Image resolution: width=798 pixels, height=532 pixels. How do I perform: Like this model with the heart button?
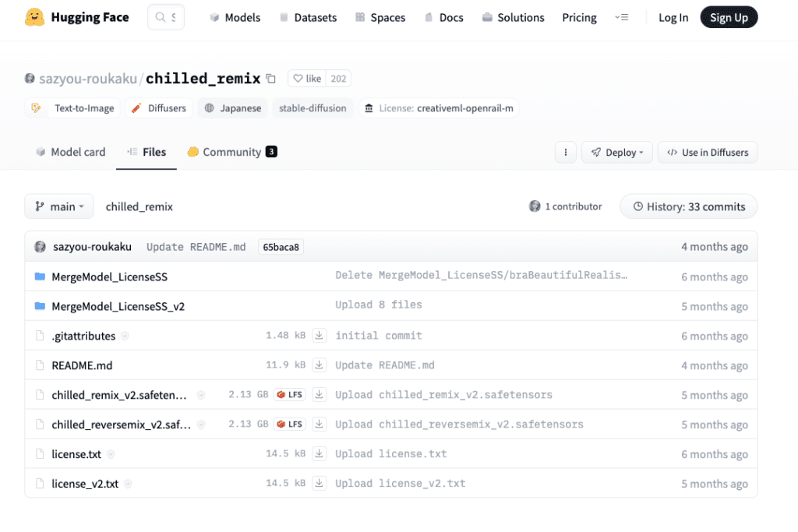click(306, 79)
